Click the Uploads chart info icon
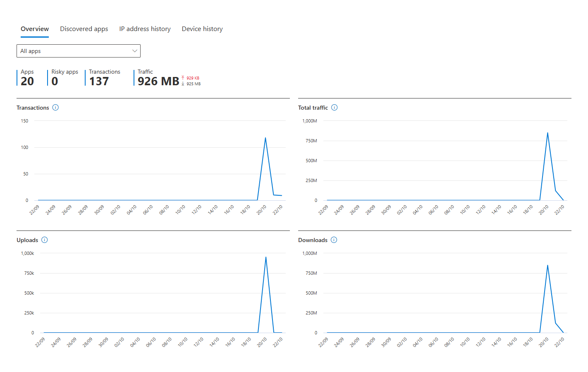The image size is (588, 372). tap(45, 240)
